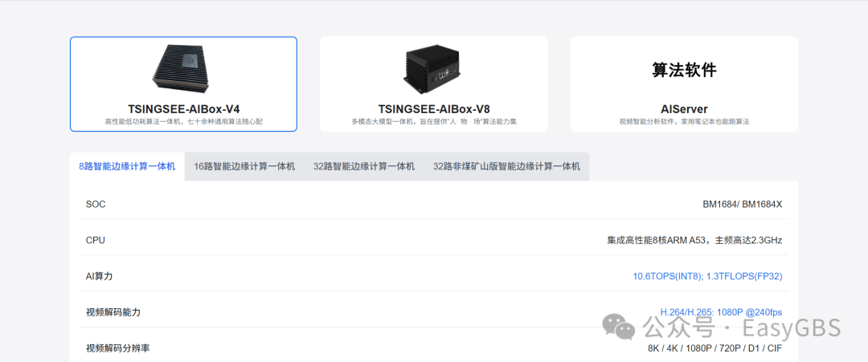Select the BM1684/ BM1684X value
868x362 pixels.
(x=743, y=205)
